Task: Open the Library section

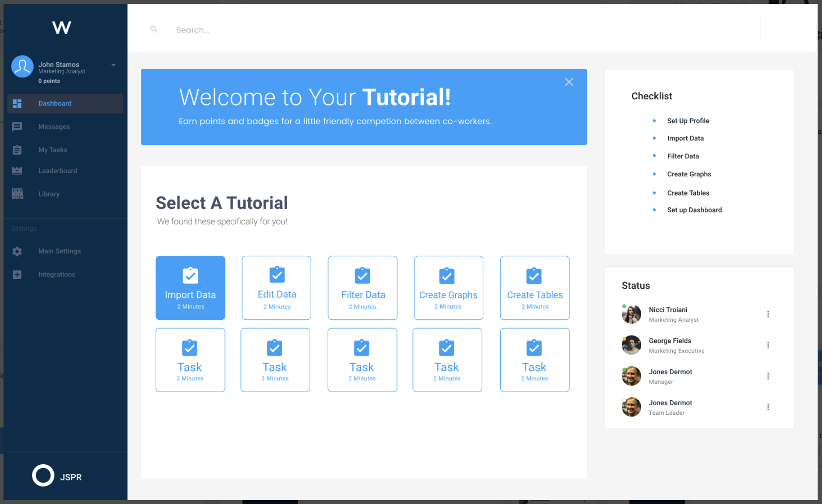Action: click(49, 194)
